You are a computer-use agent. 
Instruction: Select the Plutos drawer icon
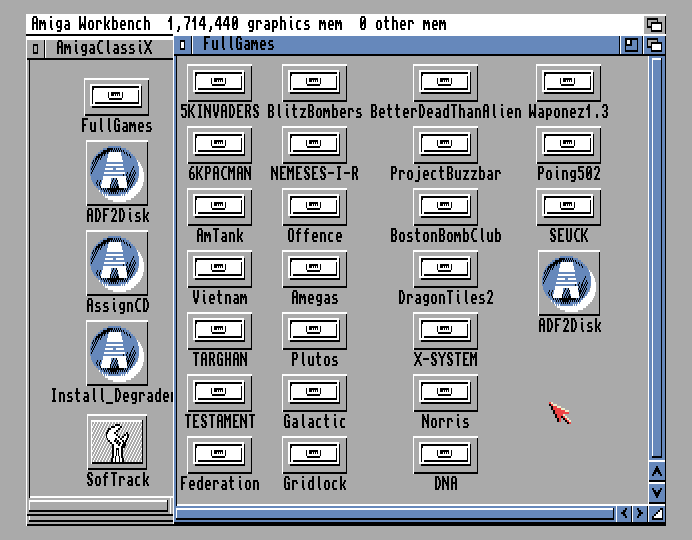click(314, 331)
